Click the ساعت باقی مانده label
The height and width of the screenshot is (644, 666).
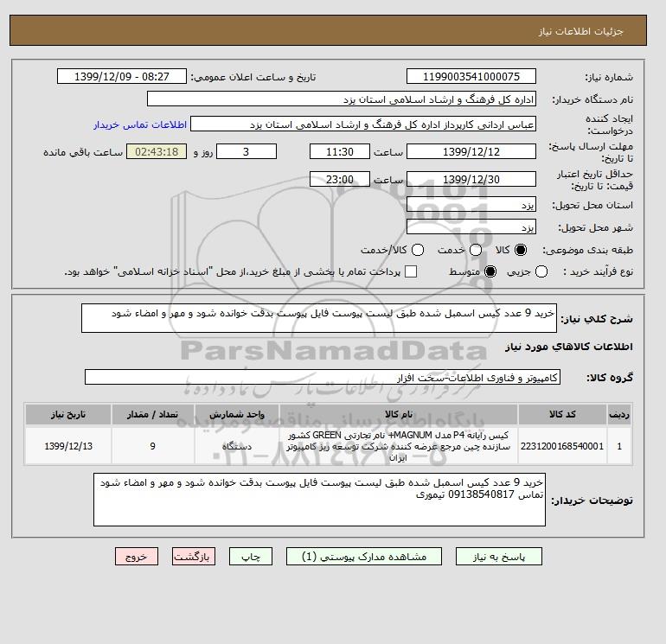tap(83, 152)
